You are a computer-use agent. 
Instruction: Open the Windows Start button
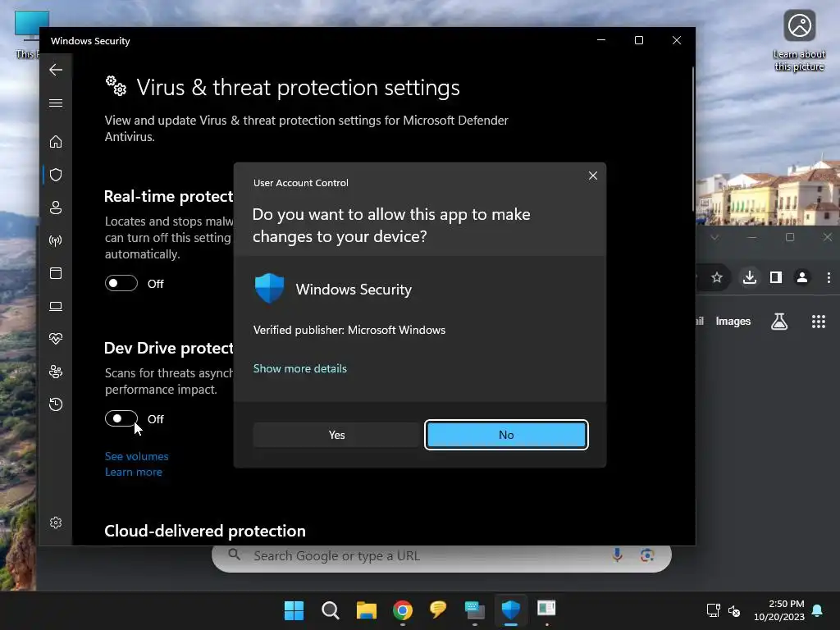click(294, 610)
